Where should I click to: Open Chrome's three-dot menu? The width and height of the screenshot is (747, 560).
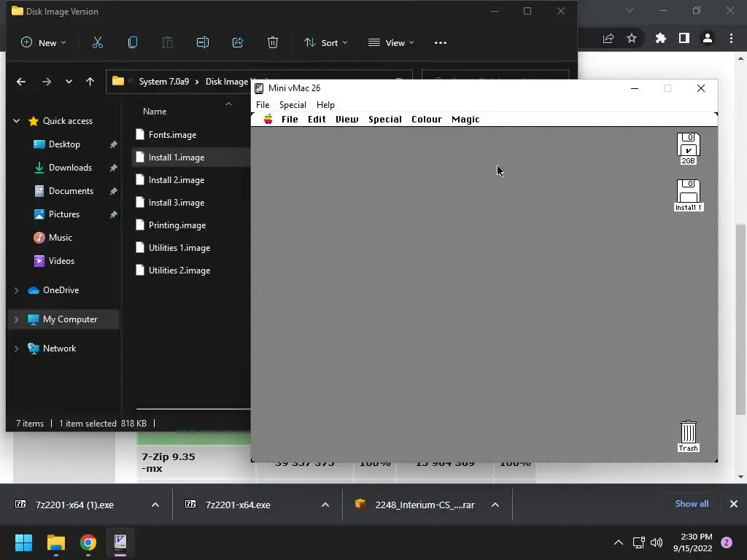731,38
